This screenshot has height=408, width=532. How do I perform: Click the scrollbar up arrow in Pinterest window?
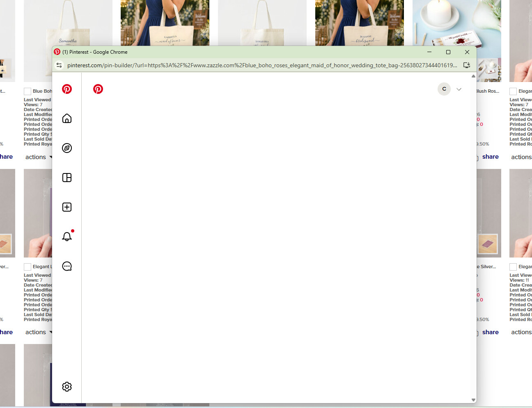coord(473,76)
